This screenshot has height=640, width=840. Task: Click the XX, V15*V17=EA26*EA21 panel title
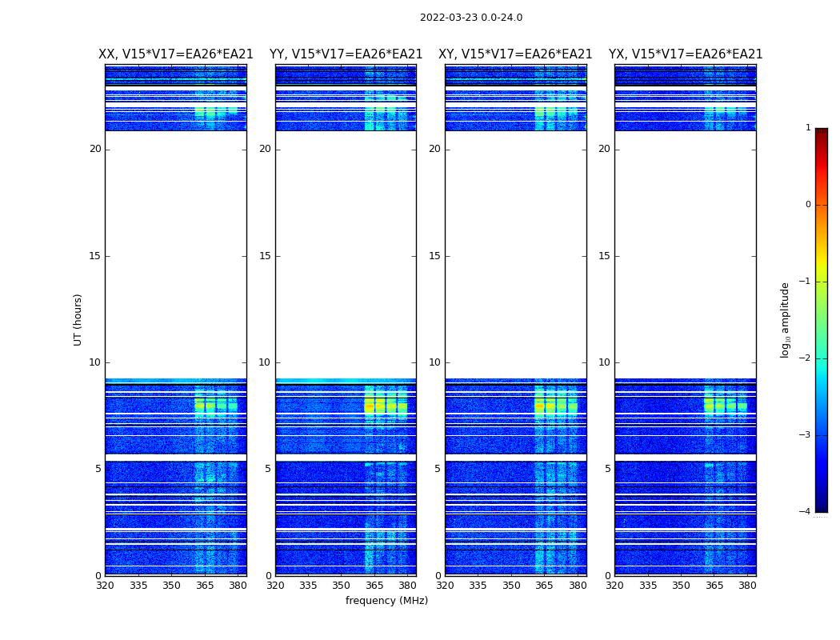tap(176, 54)
